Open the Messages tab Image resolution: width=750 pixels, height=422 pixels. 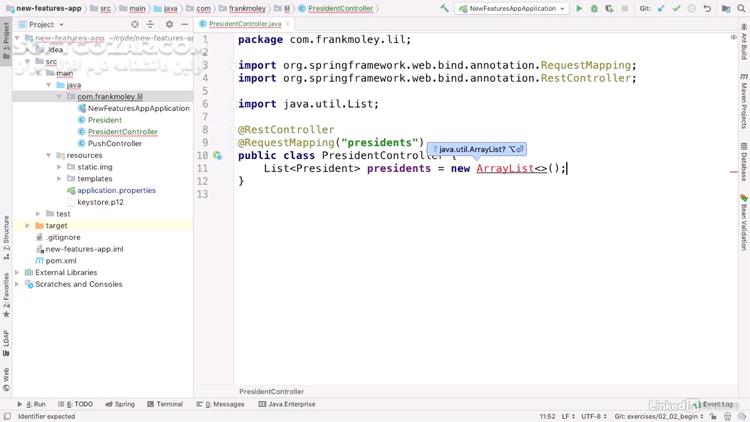tap(221, 404)
